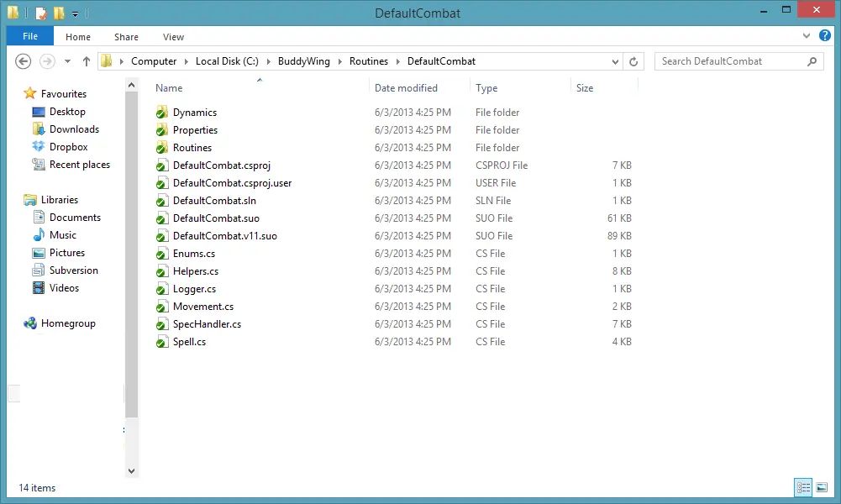Click the search magnifier icon

pos(812,61)
